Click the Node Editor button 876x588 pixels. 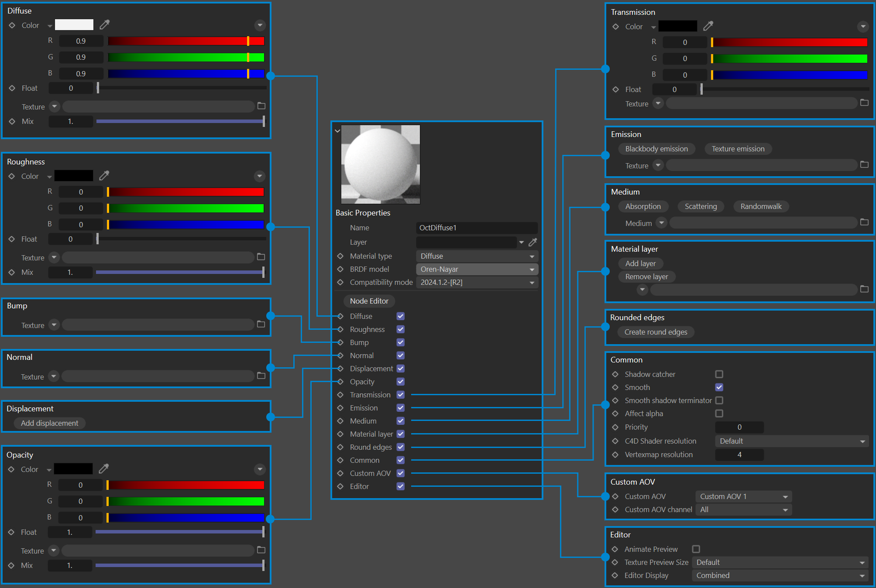369,301
